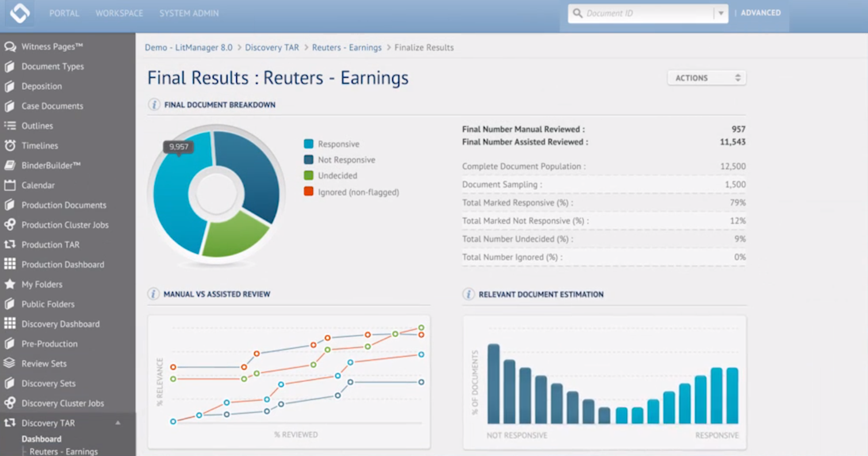868x456 pixels.
Task: Click the Discovery Sets icon
Action: (x=10, y=383)
